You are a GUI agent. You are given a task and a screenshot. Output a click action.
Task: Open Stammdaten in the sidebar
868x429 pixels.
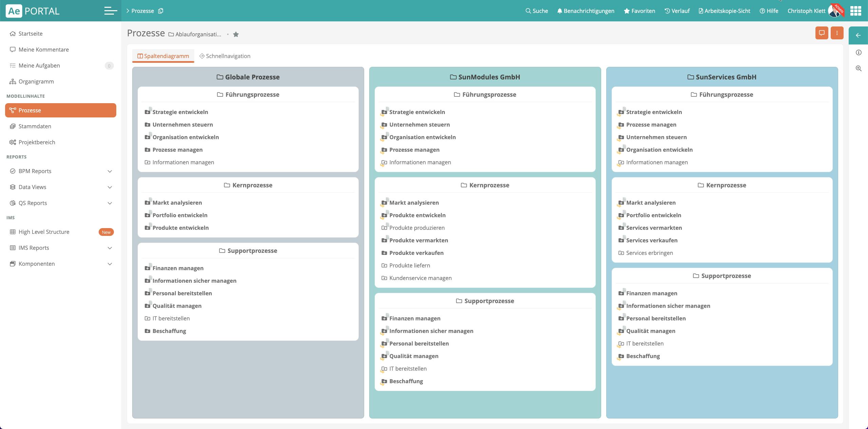tap(35, 126)
